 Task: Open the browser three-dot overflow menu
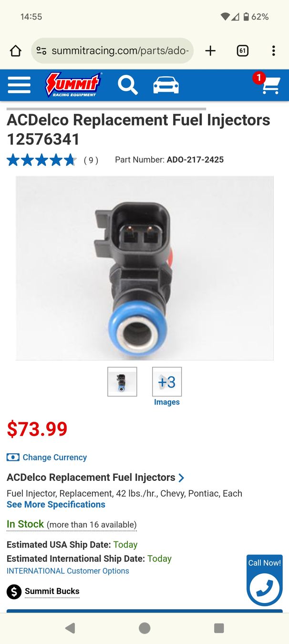click(x=273, y=51)
